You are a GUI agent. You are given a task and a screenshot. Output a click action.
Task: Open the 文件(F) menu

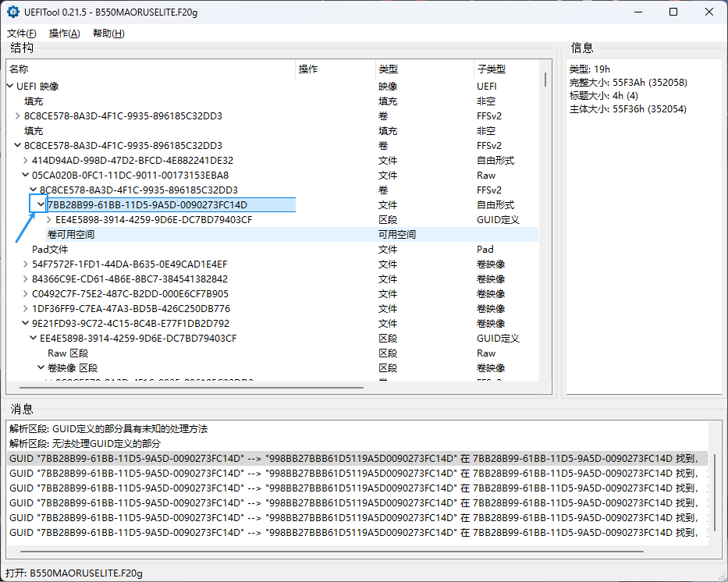[x=22, y=34]
